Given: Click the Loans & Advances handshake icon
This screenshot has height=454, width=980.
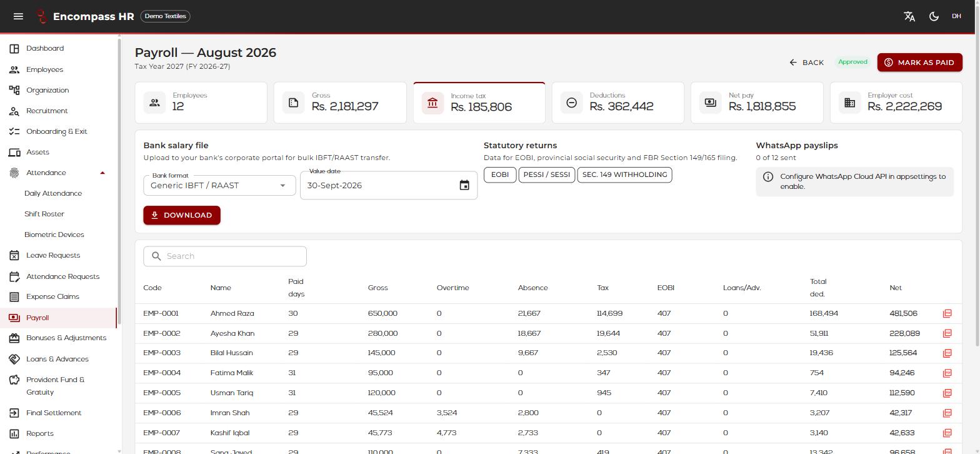Looking at the screenshot, I should point(14,359).
